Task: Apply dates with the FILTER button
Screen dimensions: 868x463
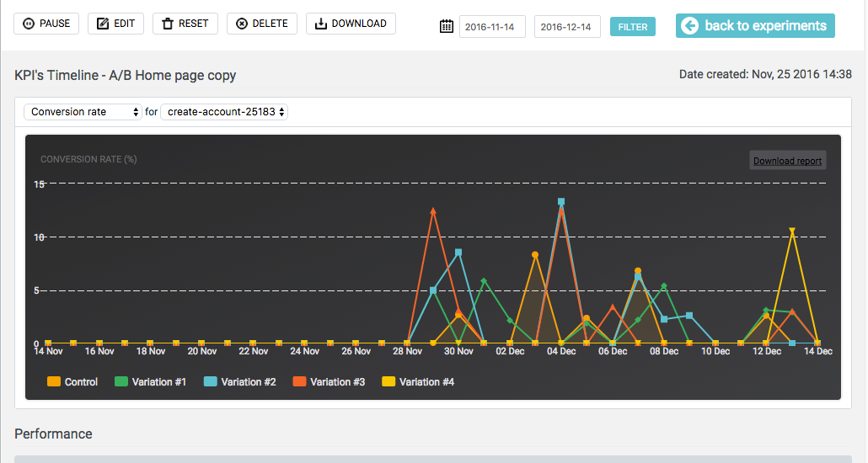Action: coord(633,27)
